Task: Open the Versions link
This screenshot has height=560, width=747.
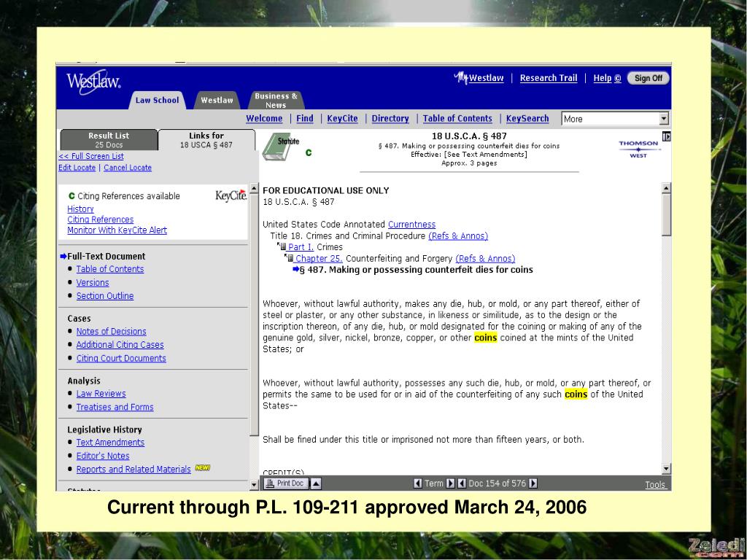Action: (x=93, y=282)
